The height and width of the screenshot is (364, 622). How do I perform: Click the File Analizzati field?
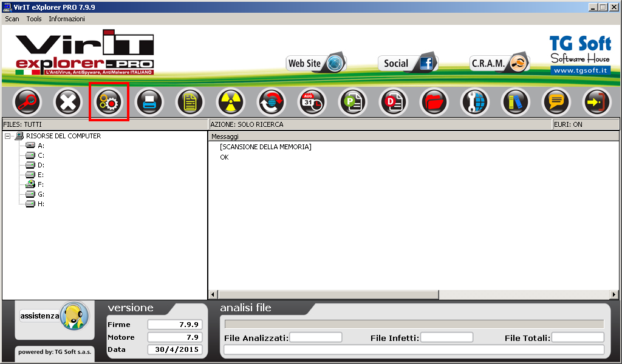[x=316, y=337]
